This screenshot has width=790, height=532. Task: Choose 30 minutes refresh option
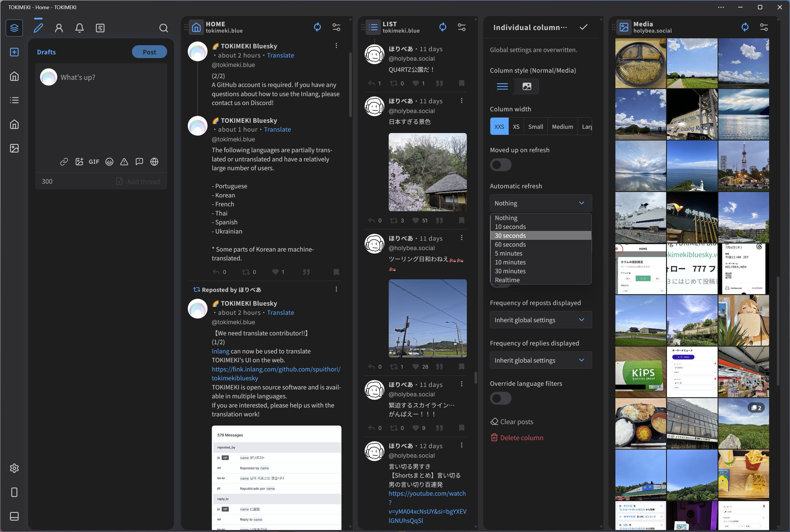pyautogui.click(x=541, y=271)
